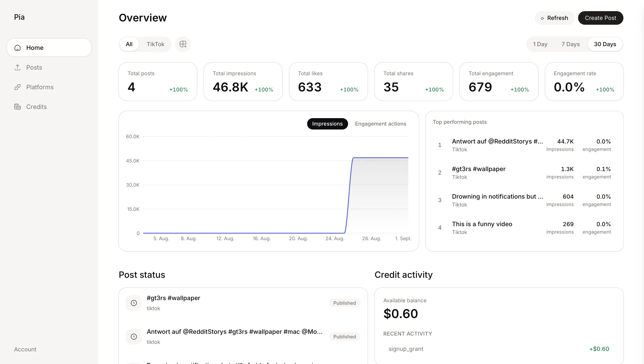
Task: Click the refresh arrow icon
Action: (x=542, y=18)
